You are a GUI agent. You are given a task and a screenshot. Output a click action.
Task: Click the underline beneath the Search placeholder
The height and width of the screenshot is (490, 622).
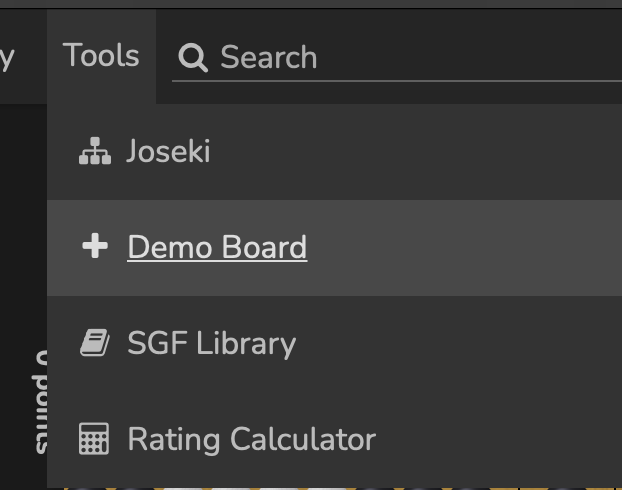tap(397, 81)
